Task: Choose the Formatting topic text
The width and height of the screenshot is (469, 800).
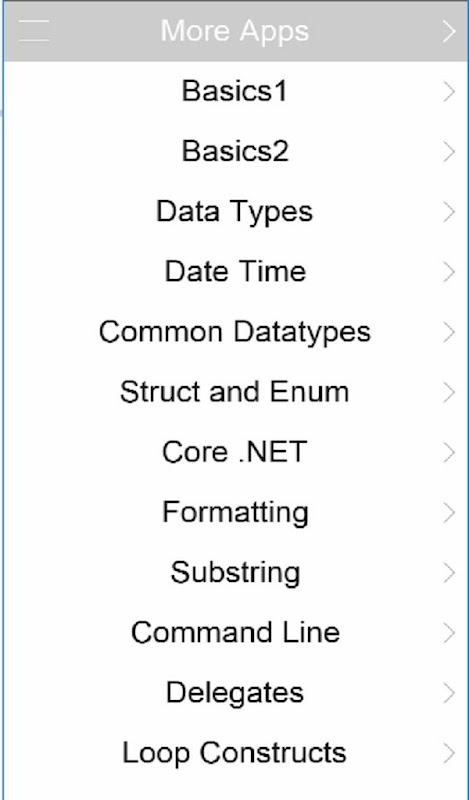Action: pyautogui.click(x=235, y=513)
